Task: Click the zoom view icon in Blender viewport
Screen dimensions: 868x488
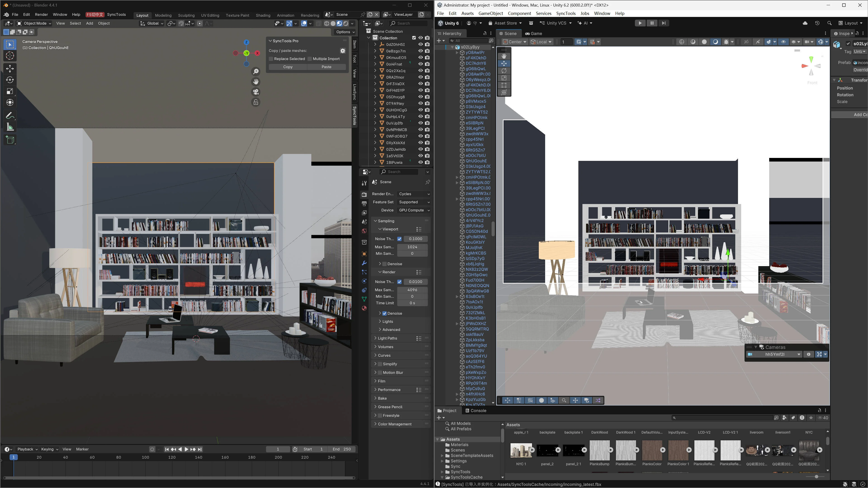Action: pyautogui.click(x=256, y=71)
